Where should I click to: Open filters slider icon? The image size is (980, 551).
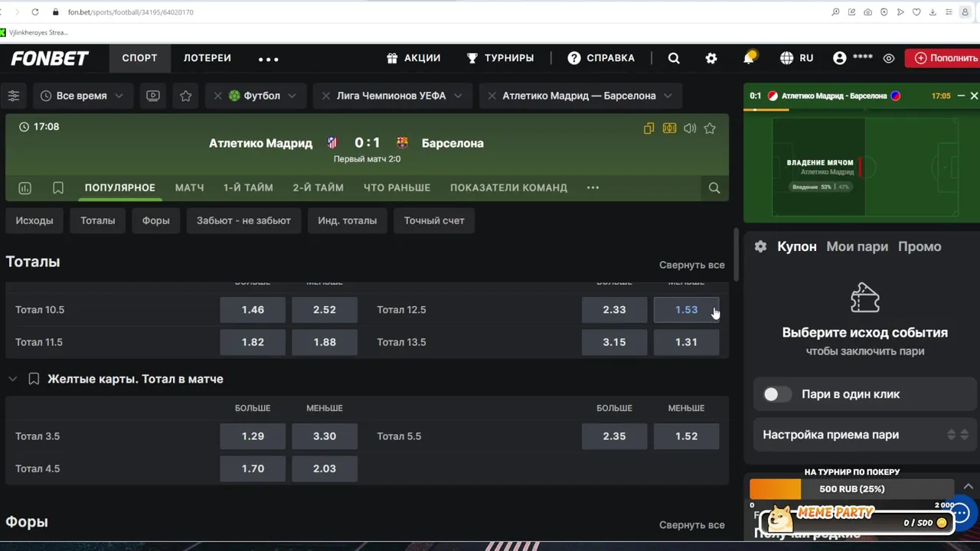[x=14, y=96]
